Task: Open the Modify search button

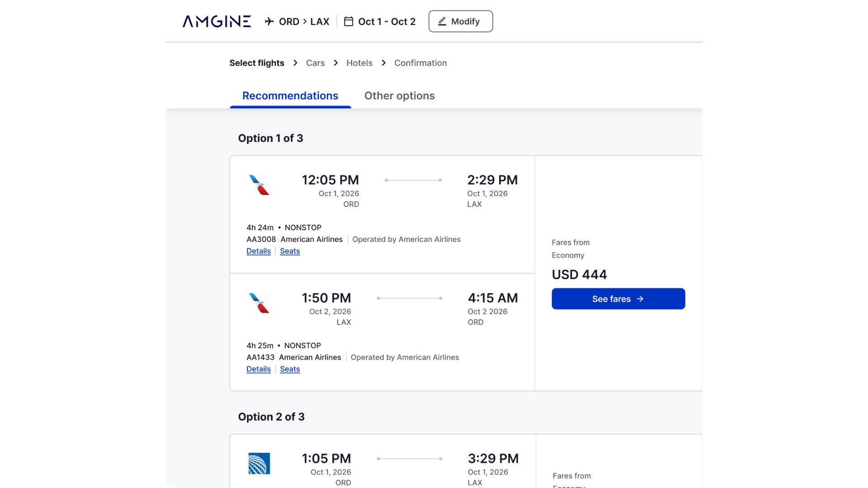Action: point(461,21)
